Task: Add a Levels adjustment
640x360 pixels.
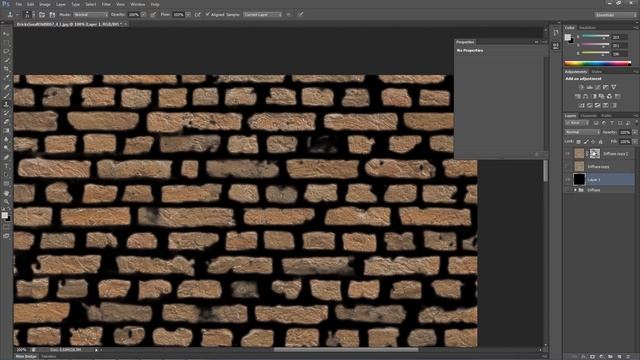Action: pyautogui.click(x=589, y=87)
